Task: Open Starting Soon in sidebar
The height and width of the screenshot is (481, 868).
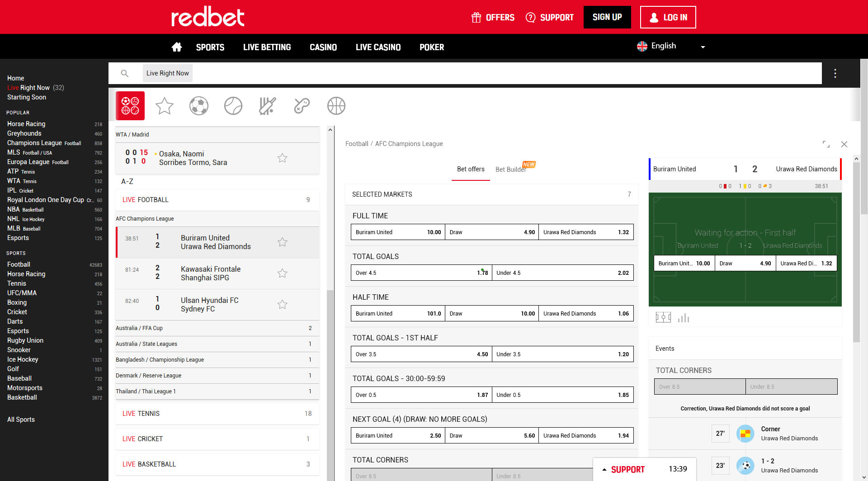Action: [x=27, y=97]
